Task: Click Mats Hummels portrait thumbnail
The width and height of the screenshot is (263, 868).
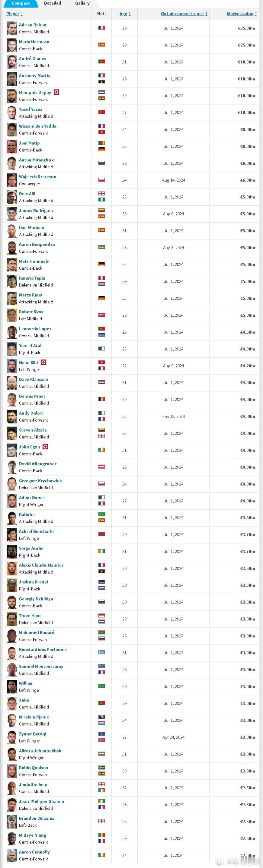Action: (x=12, y=265)
